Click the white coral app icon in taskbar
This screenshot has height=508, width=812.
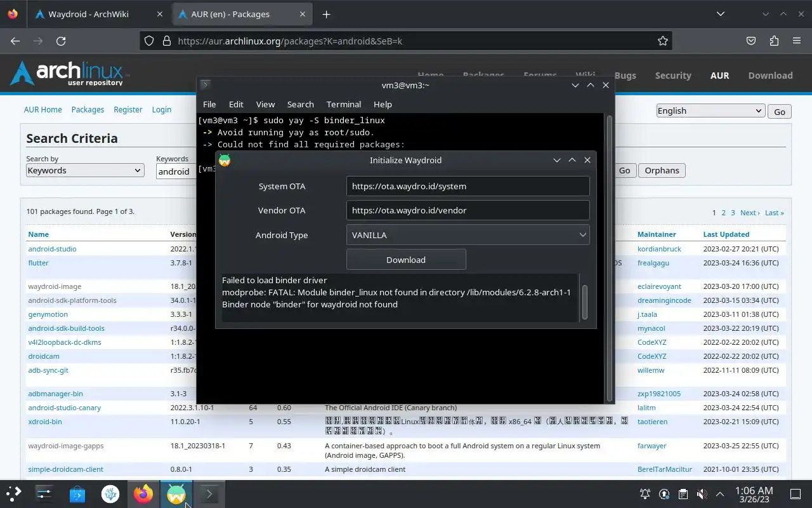[110, 493]
